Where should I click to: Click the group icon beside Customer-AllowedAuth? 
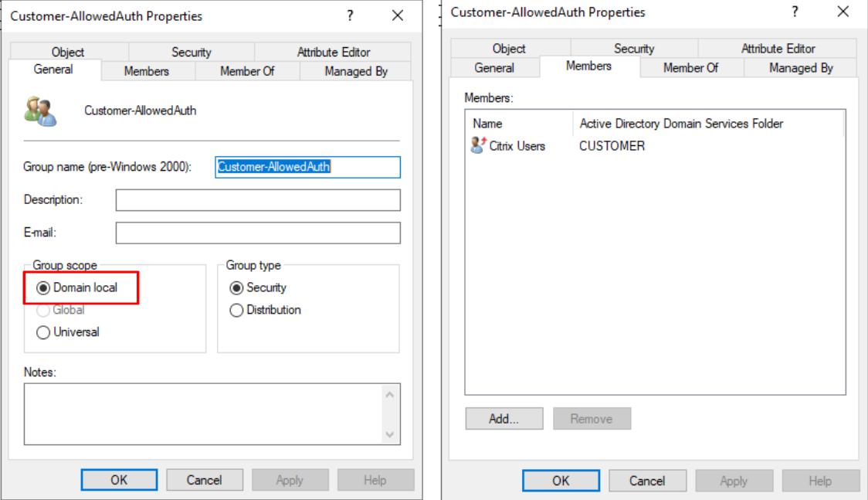tap(40, 111)
